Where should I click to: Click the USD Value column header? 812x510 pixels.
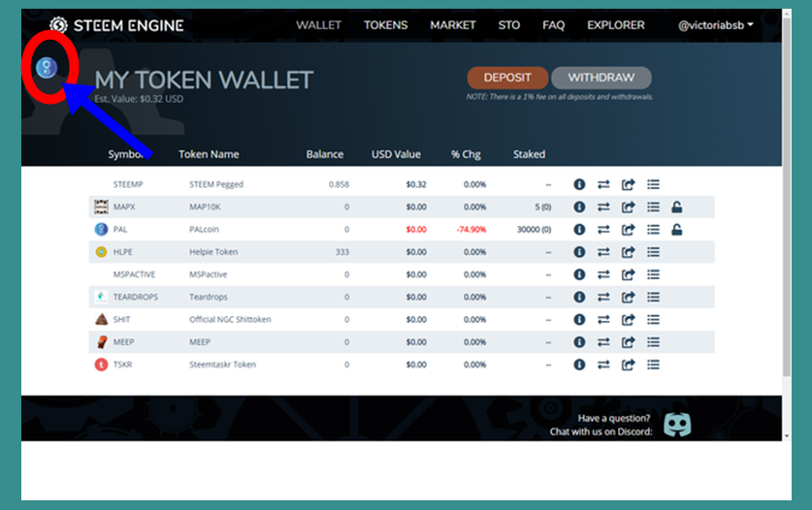coord(396,154)
